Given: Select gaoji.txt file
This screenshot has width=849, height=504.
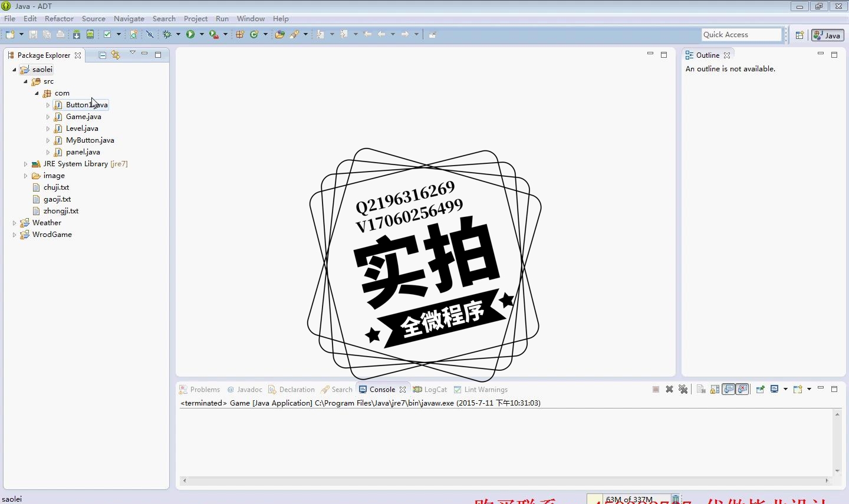Looking at the screenshot, I should pos(57,199).
